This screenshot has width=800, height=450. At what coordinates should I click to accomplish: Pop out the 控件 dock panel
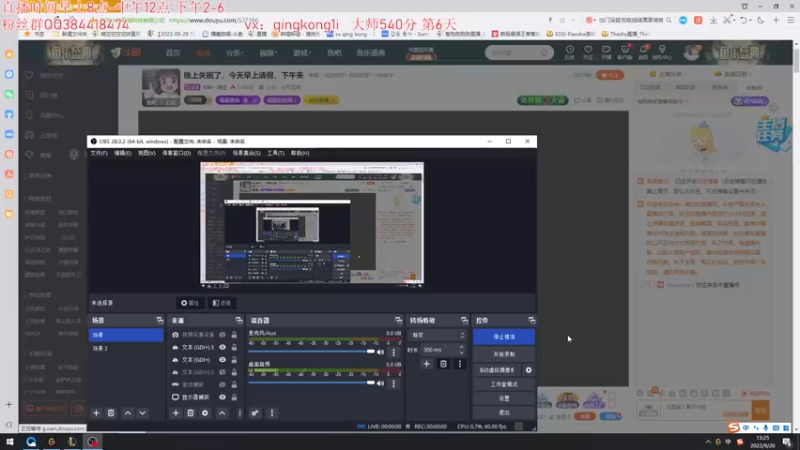click(x=532, y=320)
